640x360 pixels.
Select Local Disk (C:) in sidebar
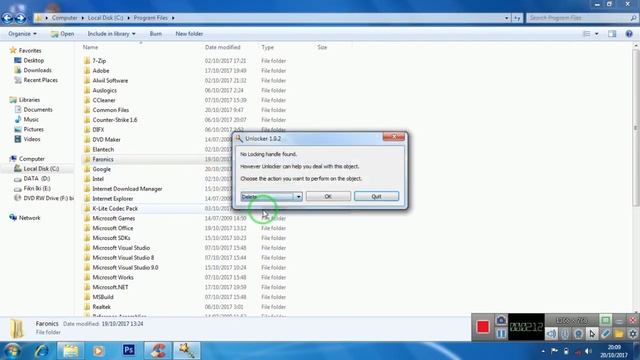[x=41, y=169]
